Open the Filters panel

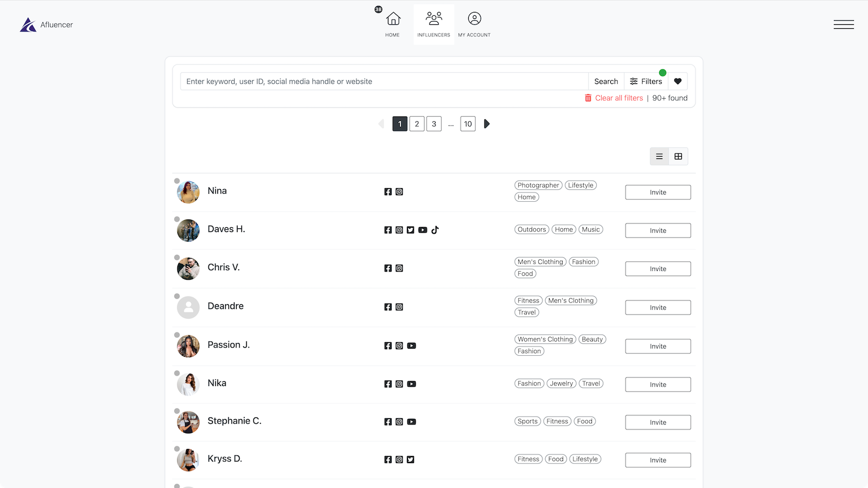pos(646,81)
